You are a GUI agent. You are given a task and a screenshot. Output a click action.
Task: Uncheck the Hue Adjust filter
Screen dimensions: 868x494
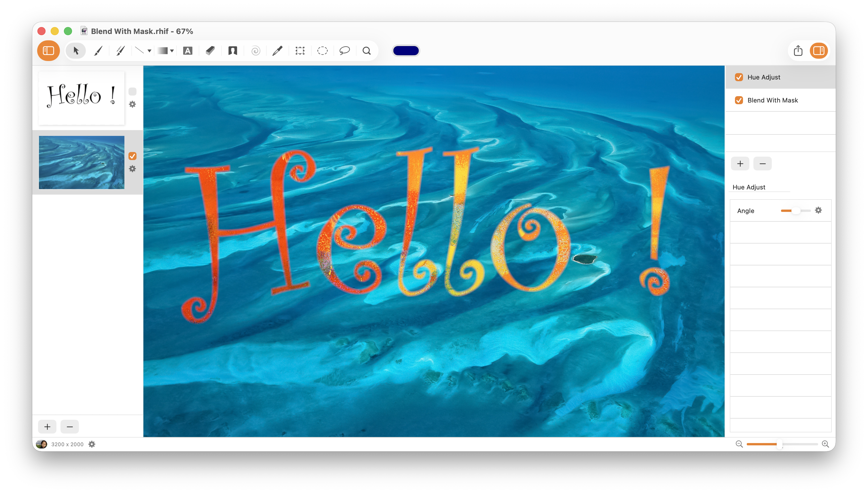coord(739,77)
